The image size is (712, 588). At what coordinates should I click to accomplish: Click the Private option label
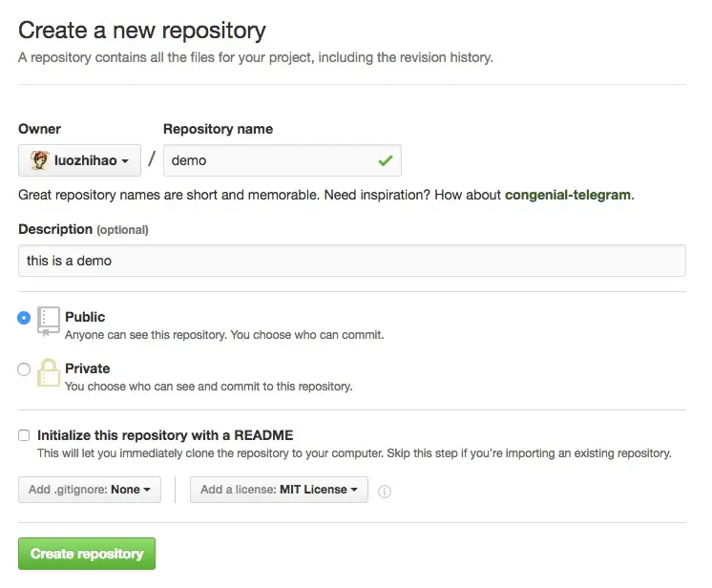[88, 368]
